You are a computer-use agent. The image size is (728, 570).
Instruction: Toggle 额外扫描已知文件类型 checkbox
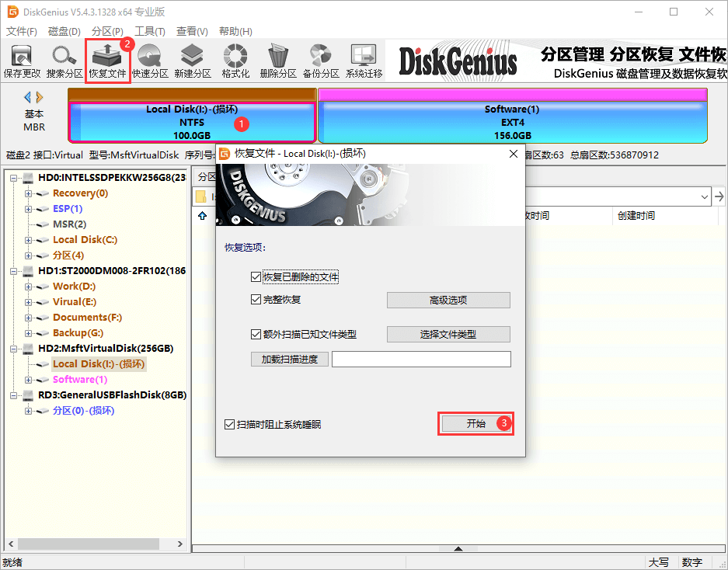tap(256, 334)
